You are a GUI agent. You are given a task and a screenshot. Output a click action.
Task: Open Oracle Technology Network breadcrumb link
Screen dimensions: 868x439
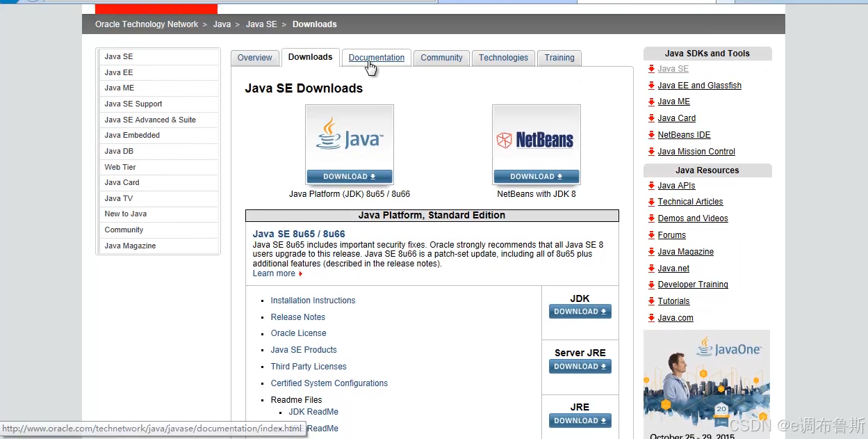click(x=147, y=24)
